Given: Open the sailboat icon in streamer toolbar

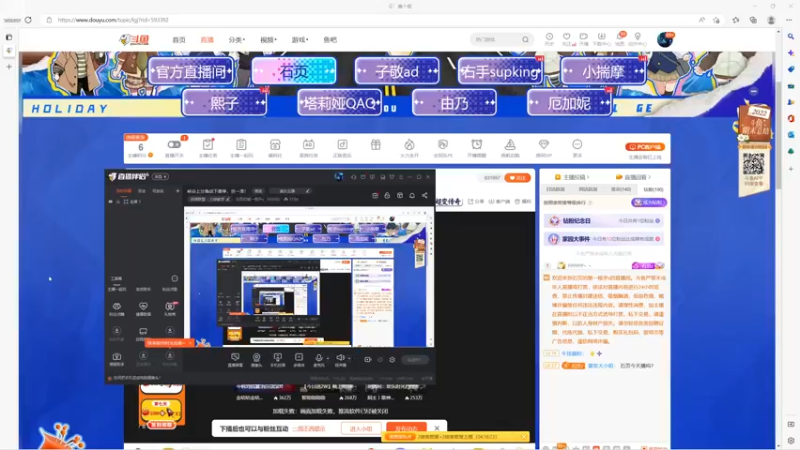Looking at the screenshot, I should (x=510, y=145).
